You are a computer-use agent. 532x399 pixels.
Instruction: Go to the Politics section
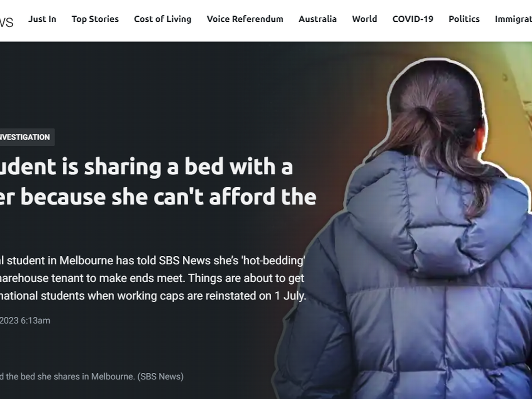tap(464, 19)
